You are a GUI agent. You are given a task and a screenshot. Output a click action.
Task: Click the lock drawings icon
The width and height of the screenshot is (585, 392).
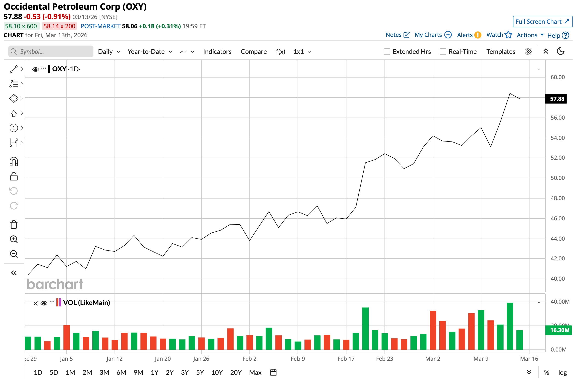click(14, 176)
